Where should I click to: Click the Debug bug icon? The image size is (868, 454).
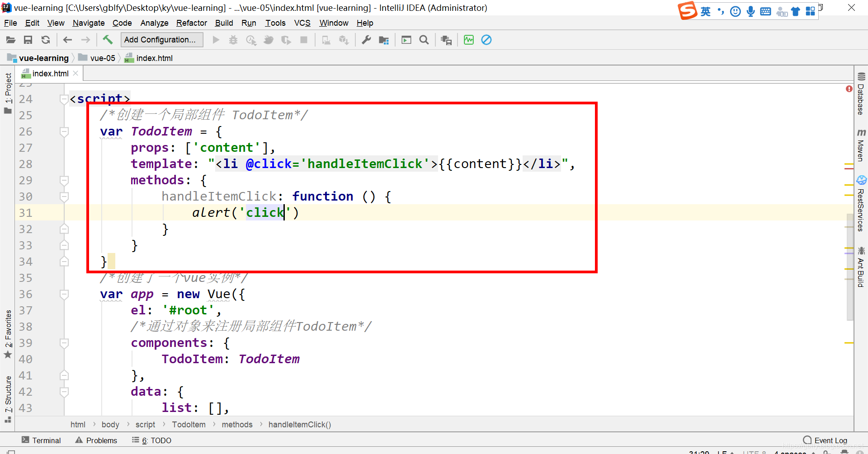tap(233, 40)
